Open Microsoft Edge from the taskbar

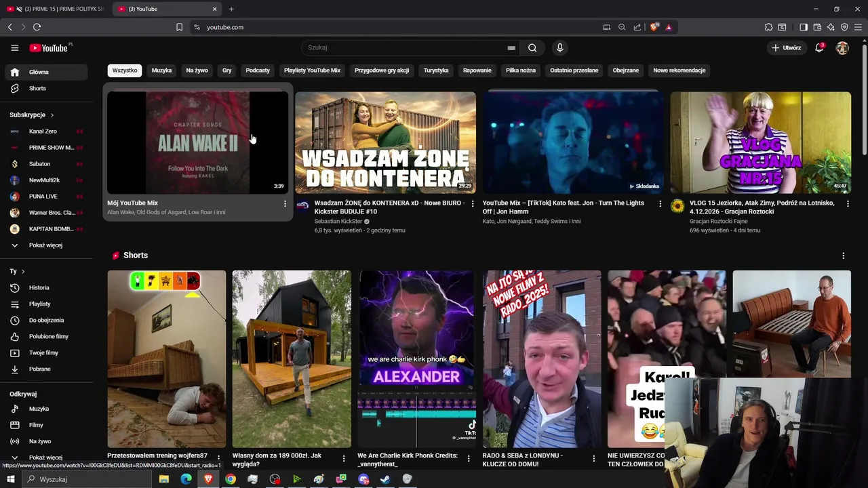[x=186, y=479]
